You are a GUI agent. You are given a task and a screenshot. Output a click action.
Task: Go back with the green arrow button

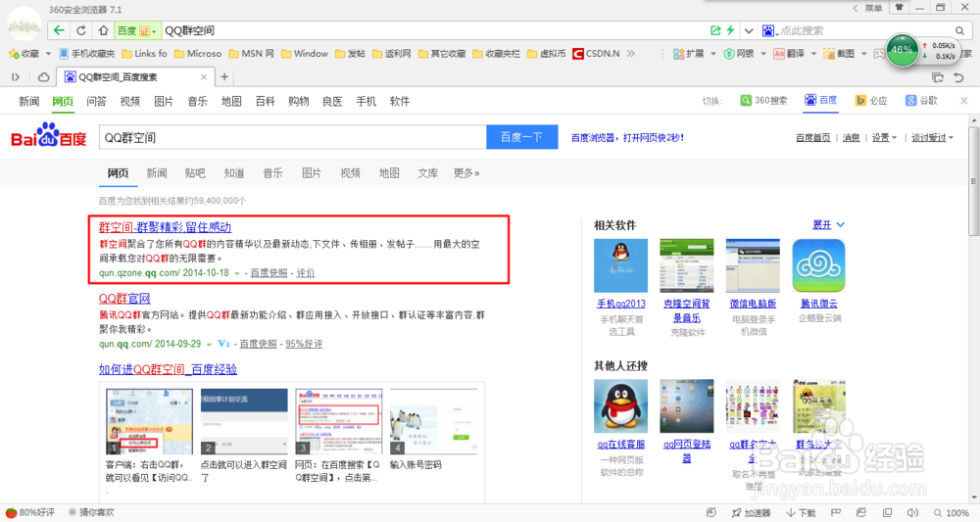pyautogui.click(x=59, y=30)
